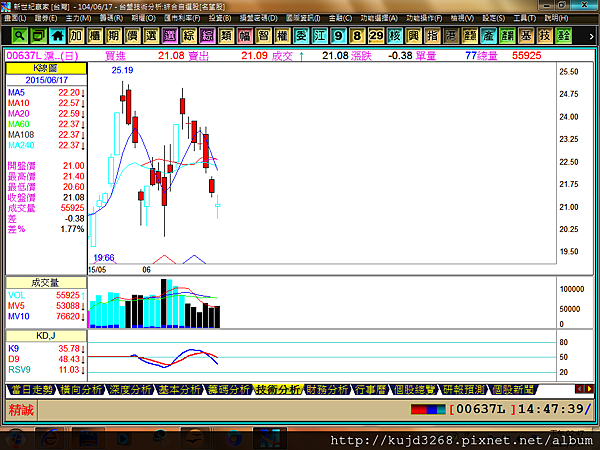This screenshot has height=450, width=600.
Task: Open the 興 toolbar button
Action: tap(414, 36)
